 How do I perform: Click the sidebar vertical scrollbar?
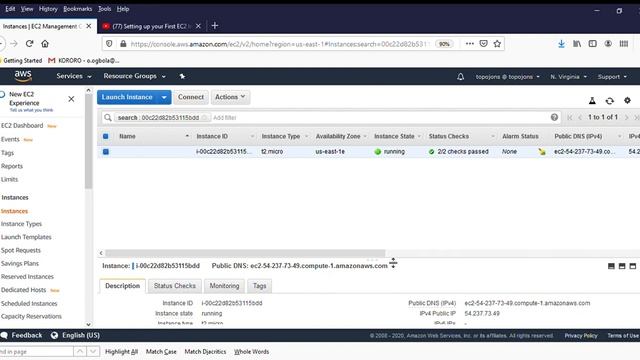[x=89, y=141]
